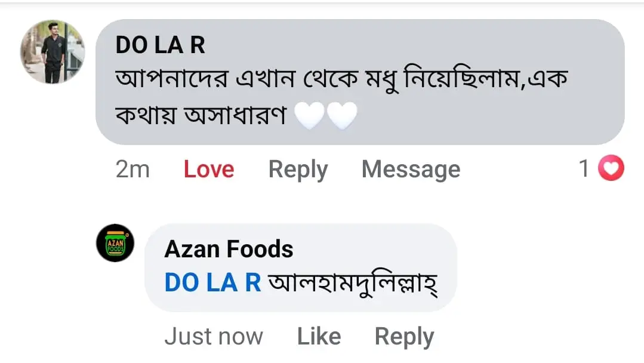This screenshot has height=363, width=644.
Task: Open DO LA R's profile picture
Action: pyautogui.click(x=53, y=52)
